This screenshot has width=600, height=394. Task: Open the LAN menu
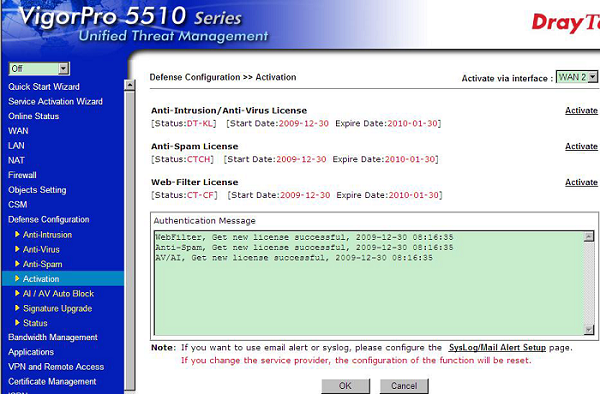coord(16,146)
